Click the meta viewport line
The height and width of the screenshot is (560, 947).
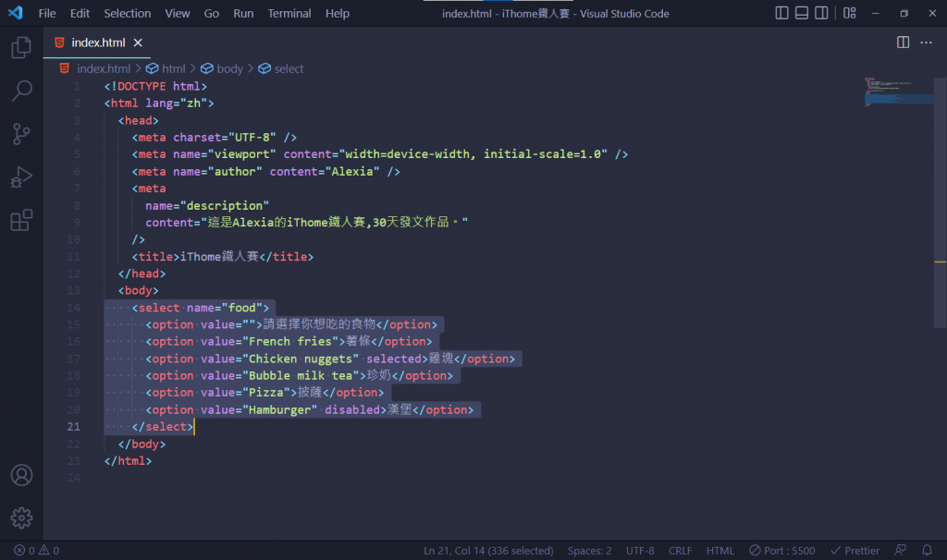click(x=380, y=154)
